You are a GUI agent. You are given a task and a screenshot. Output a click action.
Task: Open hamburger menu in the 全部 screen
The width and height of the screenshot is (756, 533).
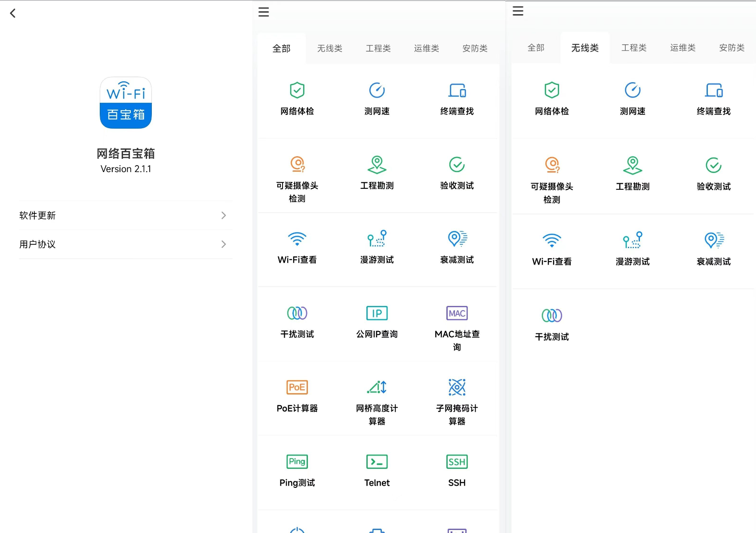click(264, 12)
